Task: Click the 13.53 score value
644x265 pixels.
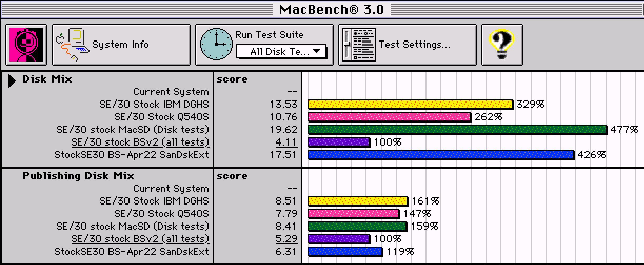Action: 284,104
